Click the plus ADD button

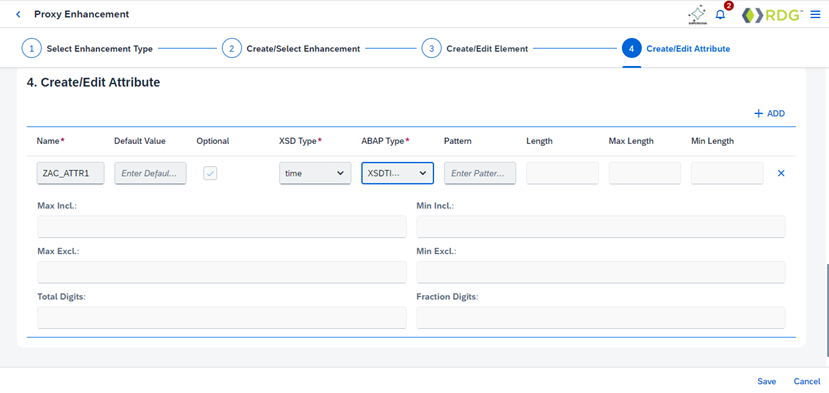(769, 113)
